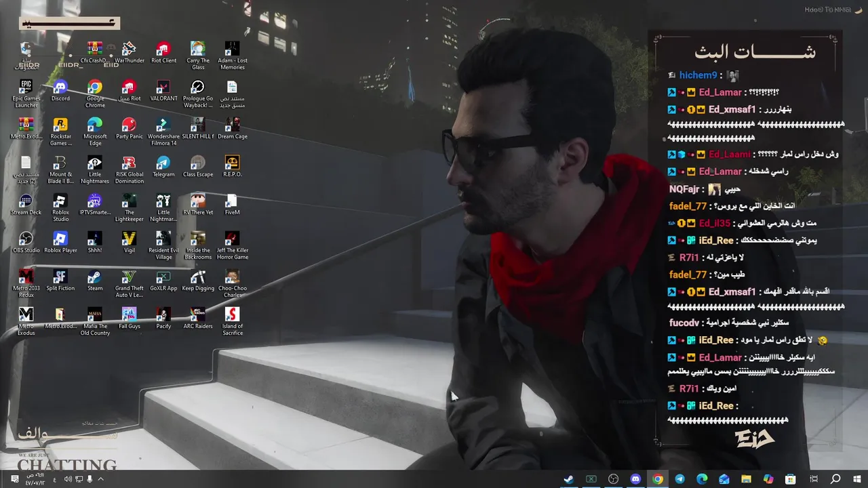Open the RV There Yet shortcut
868x488 pixels.
198,205
